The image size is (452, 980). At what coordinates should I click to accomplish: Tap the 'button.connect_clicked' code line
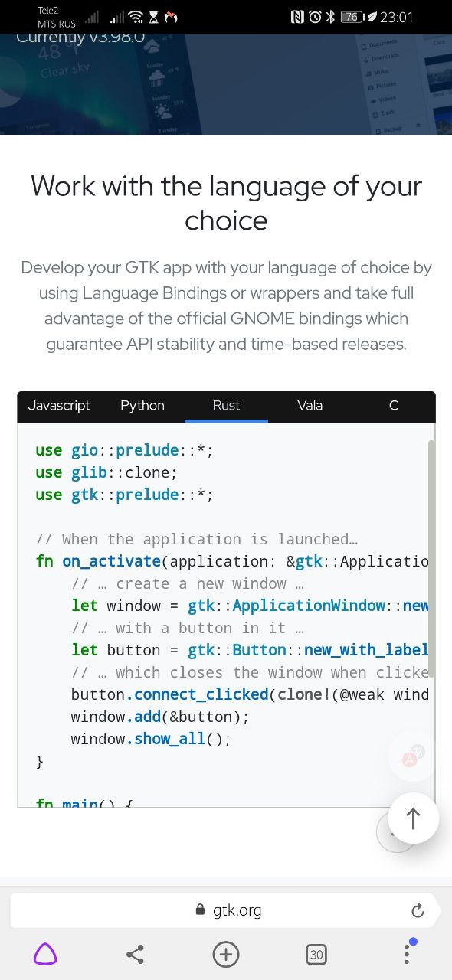[x=250, y=694]
